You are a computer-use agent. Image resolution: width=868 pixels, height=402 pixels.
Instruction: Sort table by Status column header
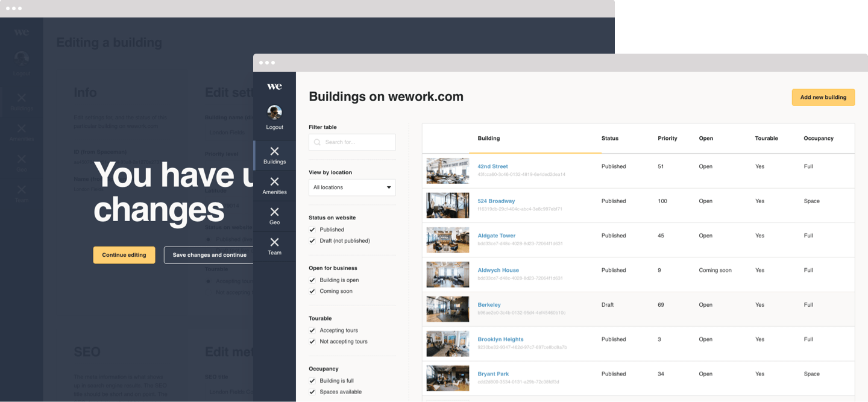click(x=610, y=138)
